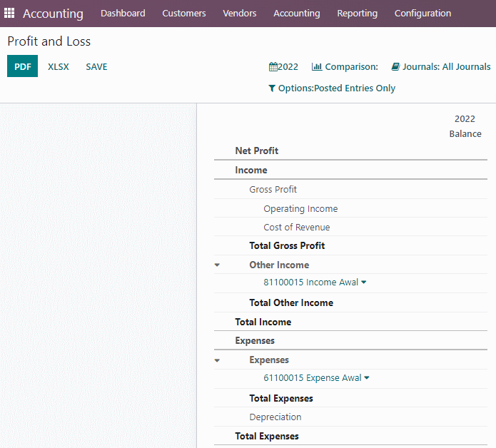Open dropdown caret next to Expense Awal
The width and height of the screenshot is (496, 448).
367,377
